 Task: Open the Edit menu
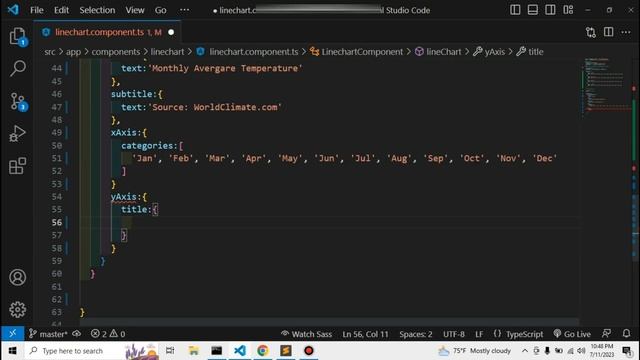[x=61, y=10]
